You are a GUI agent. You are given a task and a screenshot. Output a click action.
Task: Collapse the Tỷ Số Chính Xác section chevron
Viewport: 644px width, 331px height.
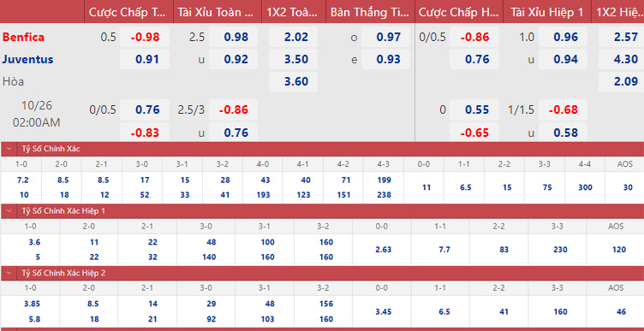click(x=9, y=150)
